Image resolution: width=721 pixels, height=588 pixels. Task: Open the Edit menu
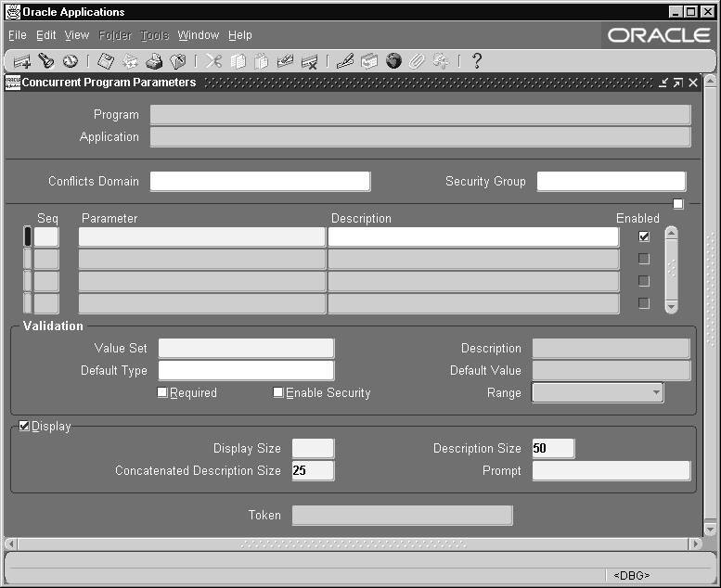point(46,35)
